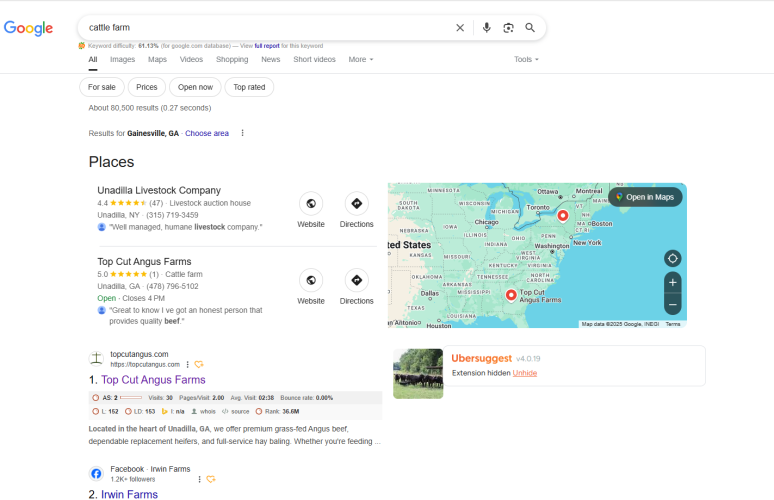Open Top Cut Angus Farms website icon
This screenshot has height=500, width=774.
pos(311,280)
